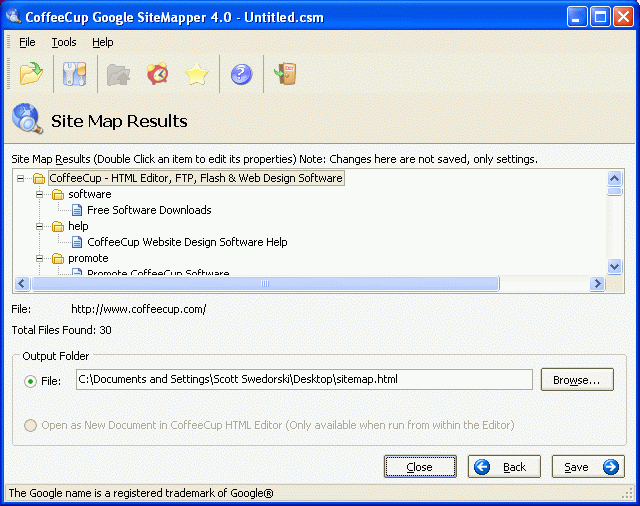Click the blue arrow icon on the Save button

pos(611,467)
